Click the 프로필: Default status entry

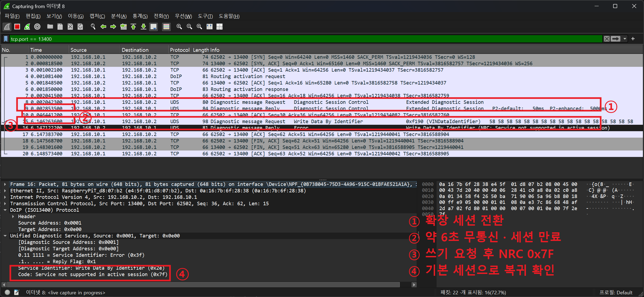tap(616, 292)
